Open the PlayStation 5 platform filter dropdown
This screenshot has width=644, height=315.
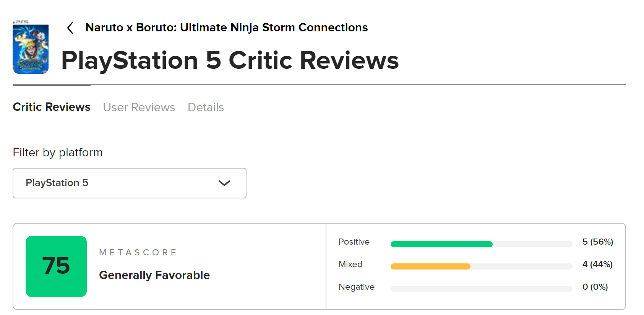click(x=129, y=183)
